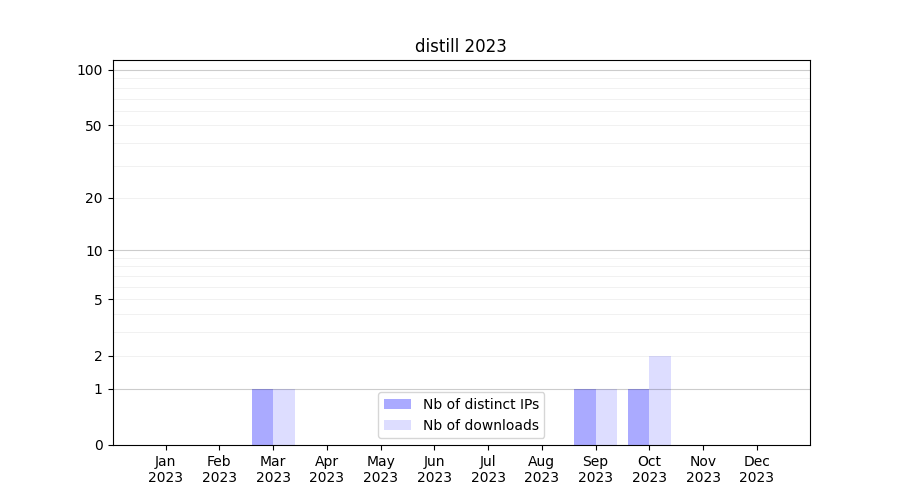
Task: Select the 'Jun 2023' x-axis label
Action: [434, 469]
